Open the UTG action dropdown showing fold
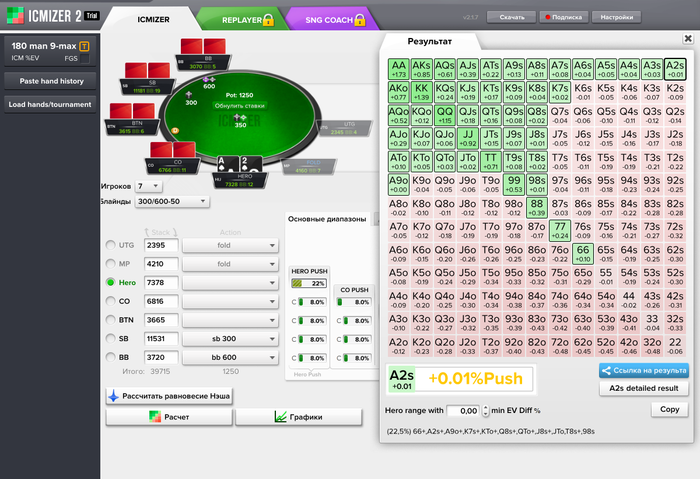 [x=230, y=245]
